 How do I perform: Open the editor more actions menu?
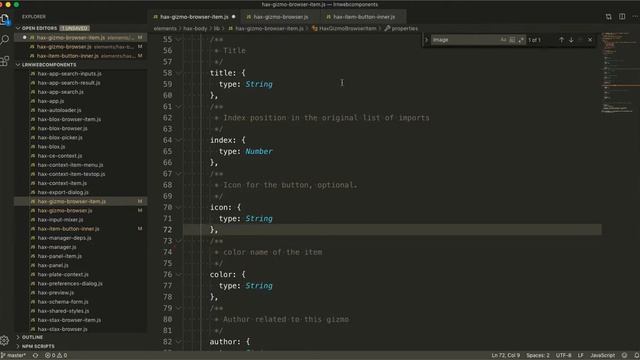635,17
